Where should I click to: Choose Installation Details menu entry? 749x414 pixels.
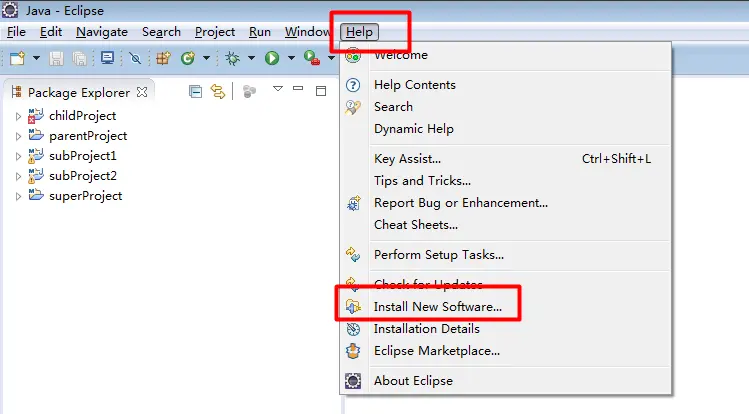point(505,329)
